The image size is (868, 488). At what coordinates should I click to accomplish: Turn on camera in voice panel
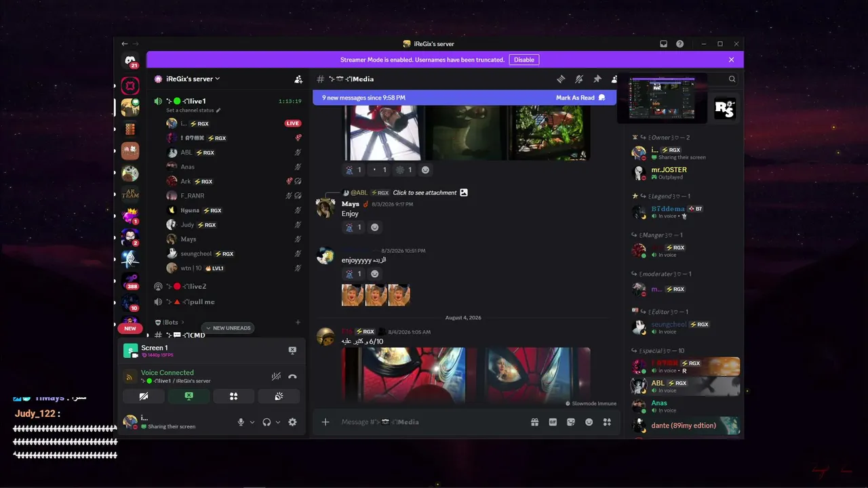click(144, 396)
